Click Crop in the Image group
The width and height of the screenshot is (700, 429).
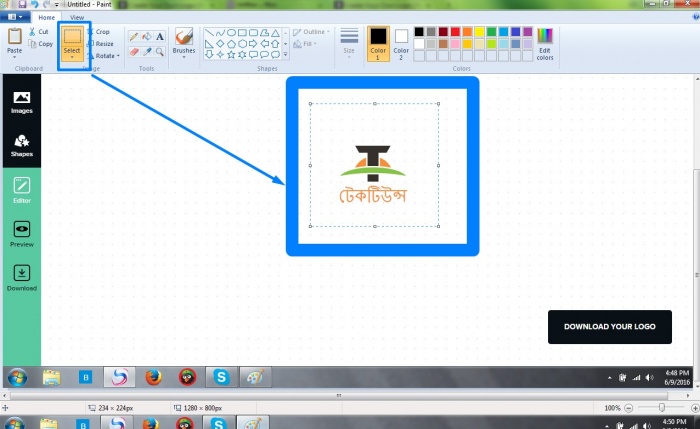point(99,32)
